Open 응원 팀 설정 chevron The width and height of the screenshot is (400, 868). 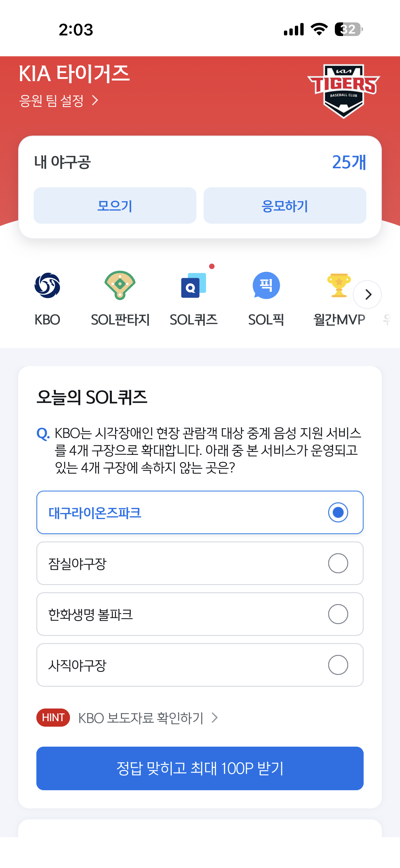(95, 100)
